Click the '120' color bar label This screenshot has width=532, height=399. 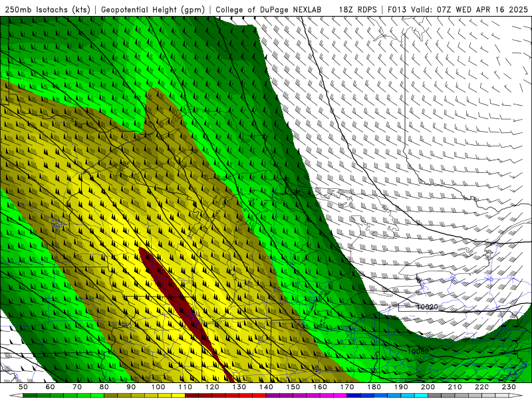(212, 387)
